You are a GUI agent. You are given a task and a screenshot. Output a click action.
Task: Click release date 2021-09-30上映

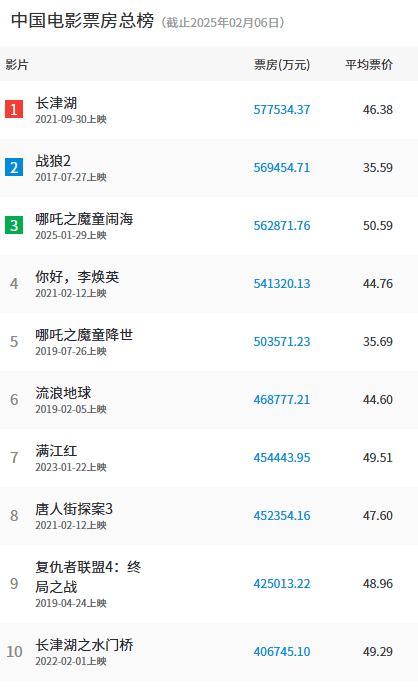point(71,119)
